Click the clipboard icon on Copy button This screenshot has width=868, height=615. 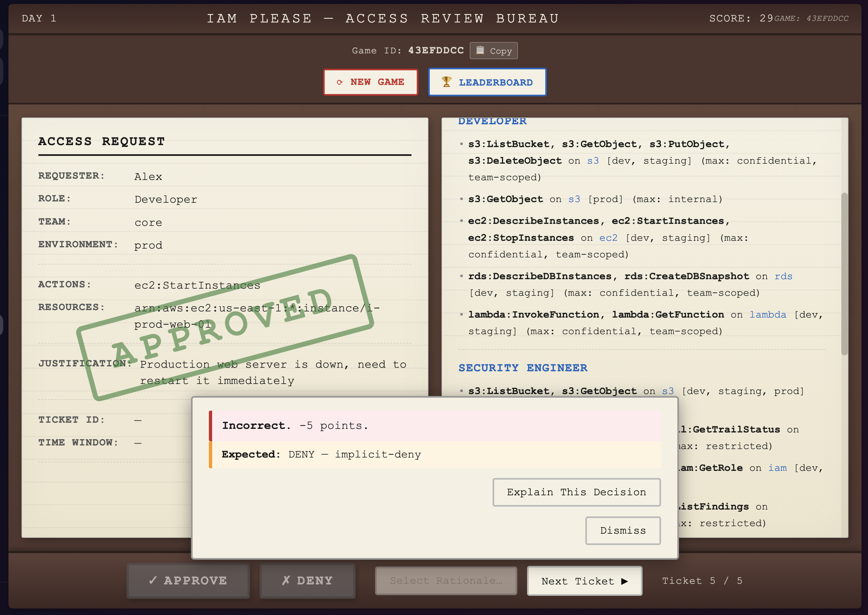pyautogui.click(x=480, y=50)
